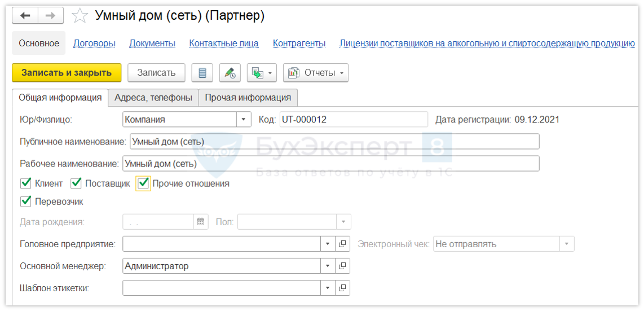644x311 pixels.
Task: Switch to Прочая информация tab
Action: tap(248, 98)
